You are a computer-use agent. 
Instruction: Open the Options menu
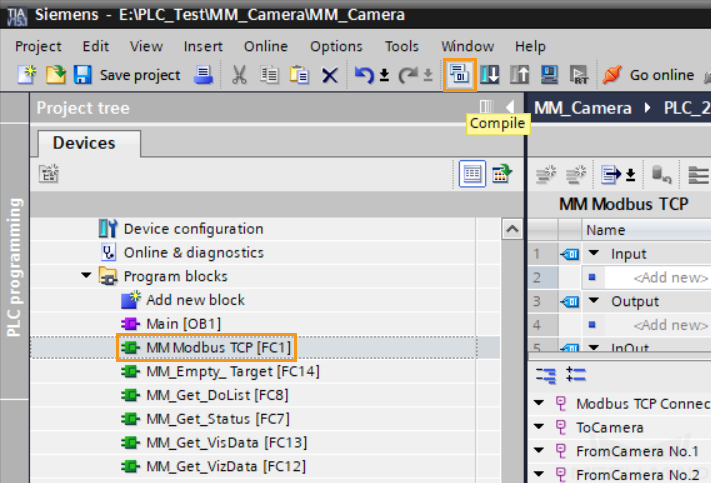click(x=336, y=46)
